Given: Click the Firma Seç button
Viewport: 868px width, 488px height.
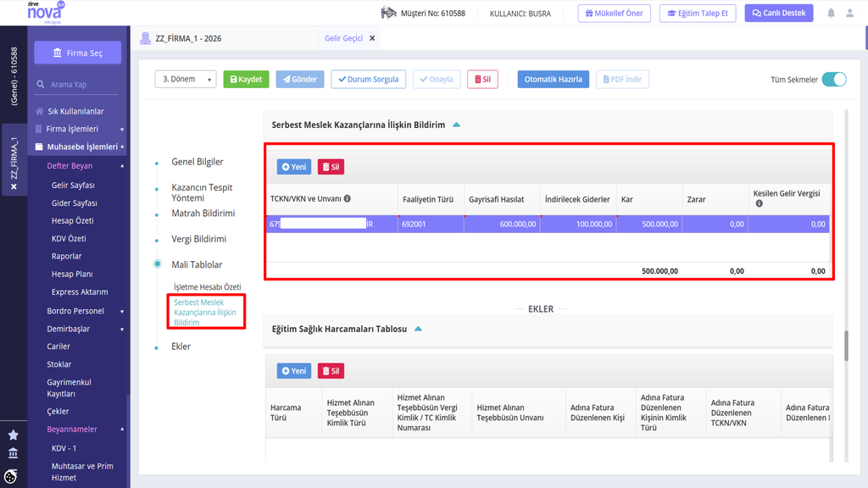Looking at the screenshot, I should 78,53.
